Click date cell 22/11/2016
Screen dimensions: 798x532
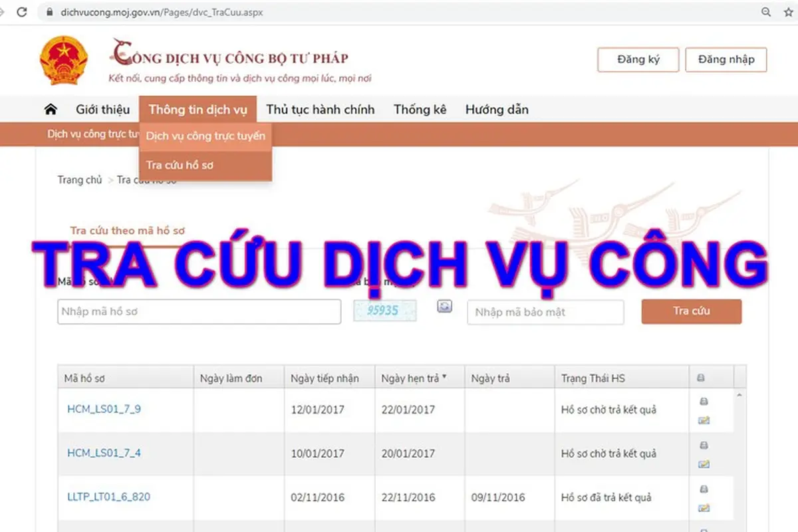(x=408, y=497)
